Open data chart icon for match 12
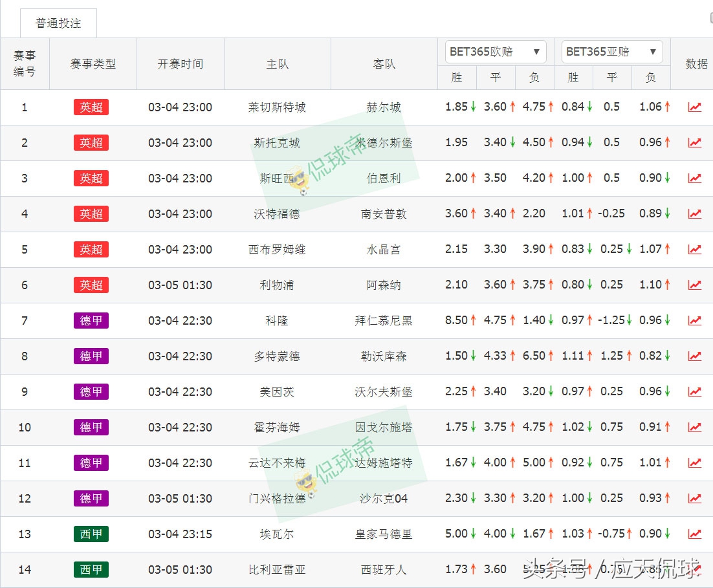713x588 pixels. point(694,498)
